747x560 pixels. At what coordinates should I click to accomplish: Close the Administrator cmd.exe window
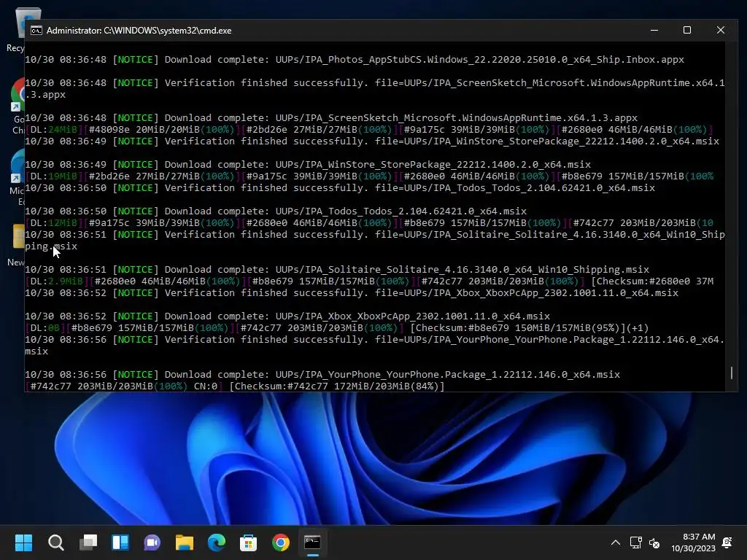720,30
